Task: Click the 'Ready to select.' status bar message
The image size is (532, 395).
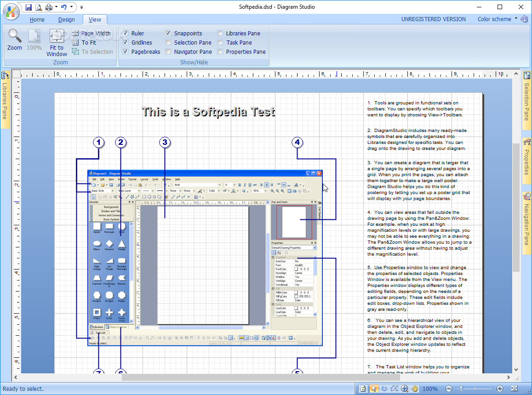Action: (23, 389)
